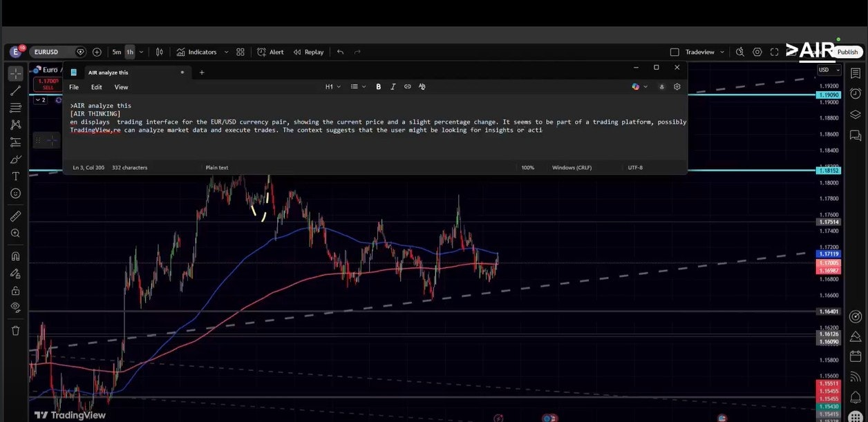
Task: Open the indicator templates grid icon
Action: click(x=240, y=52)
